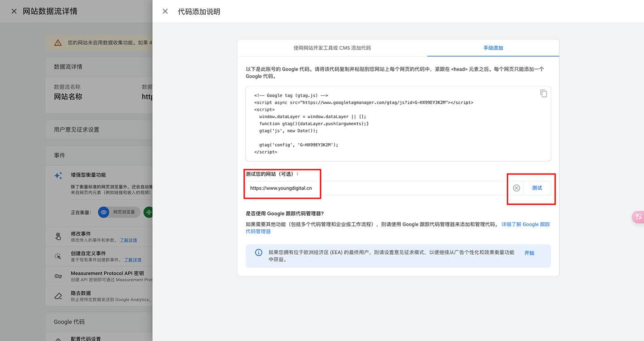This screenshot has width=644, height=341.
Task: Click the 网站数据流详情 page title
Action: click(x=50, y=11)
